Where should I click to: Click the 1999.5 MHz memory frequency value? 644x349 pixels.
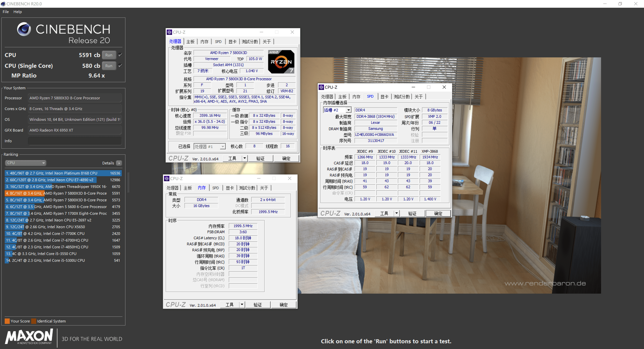pyautogui.click(x=243, y=226)
